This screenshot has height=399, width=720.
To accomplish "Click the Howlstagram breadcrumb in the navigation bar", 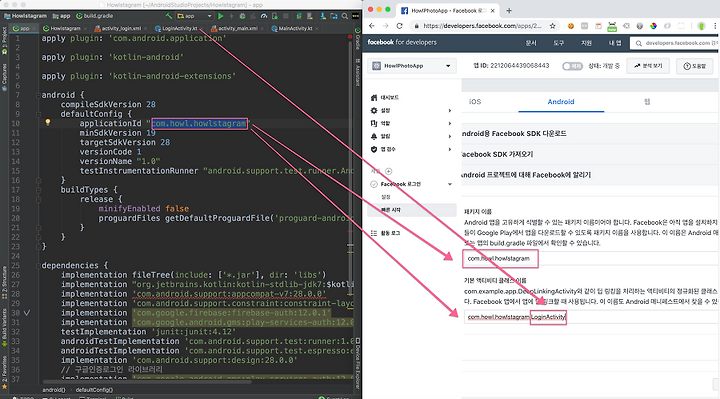I will (26, 16).
